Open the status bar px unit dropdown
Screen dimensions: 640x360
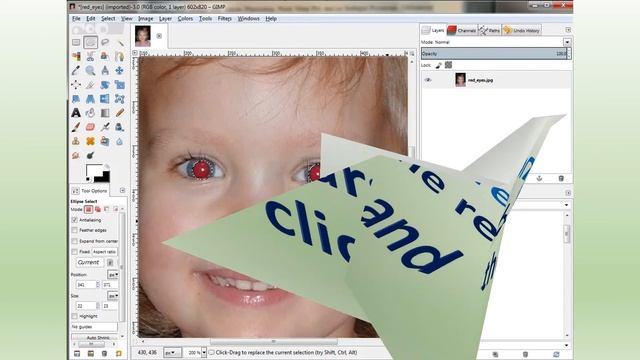tap(172, 352)
